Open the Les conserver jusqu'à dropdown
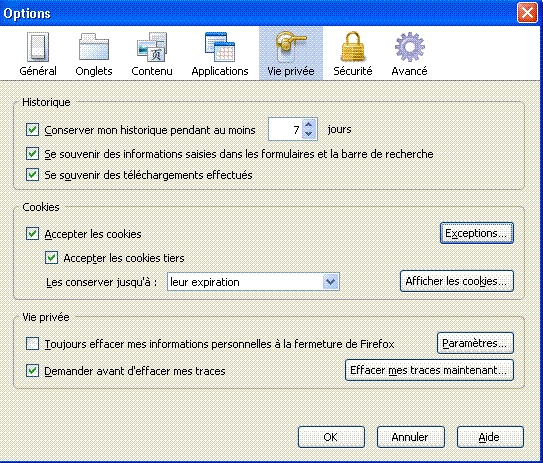The image size is (543, 463). [253, 282]
